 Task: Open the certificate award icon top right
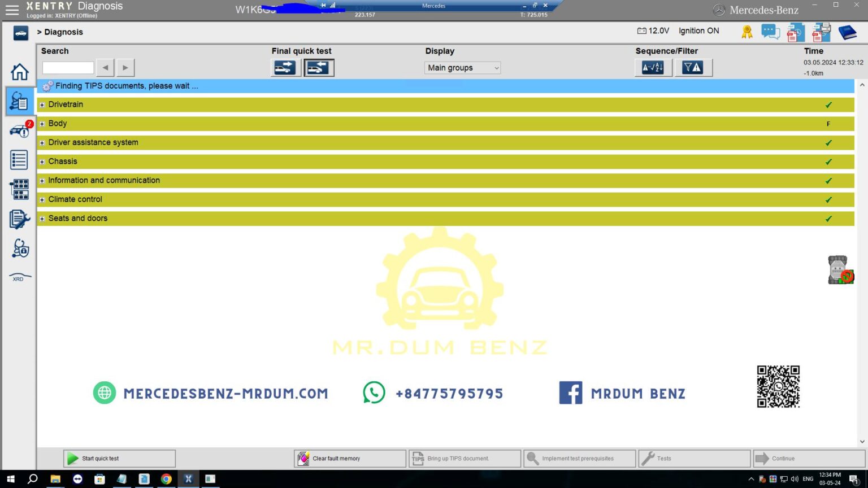pos(746,32)
